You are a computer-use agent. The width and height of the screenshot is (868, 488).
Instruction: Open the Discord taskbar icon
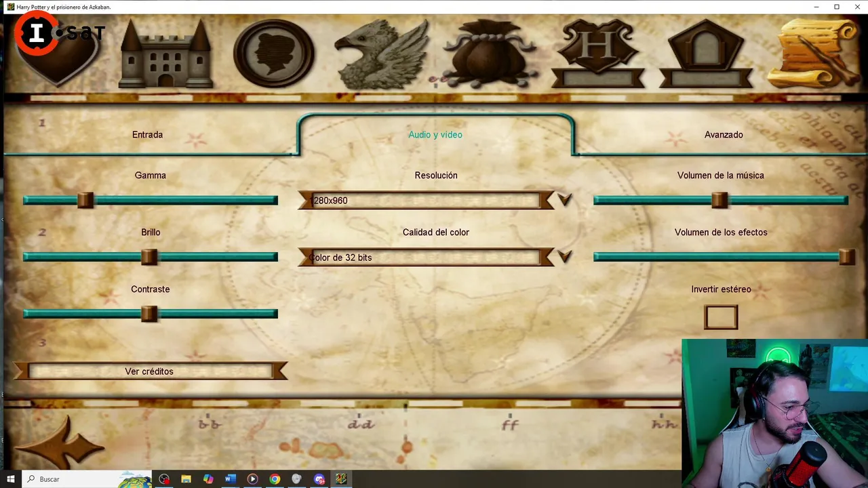(x=319, y=479)
